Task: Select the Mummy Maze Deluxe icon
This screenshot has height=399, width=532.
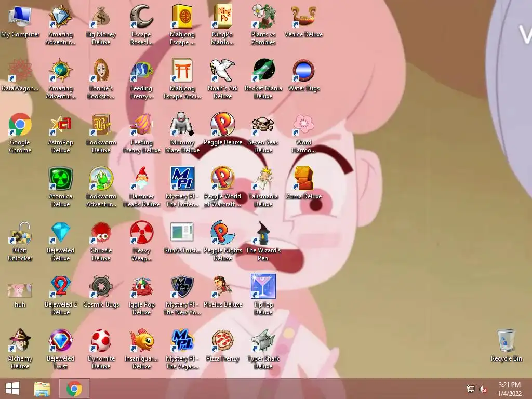Action: tap(182, 124)
